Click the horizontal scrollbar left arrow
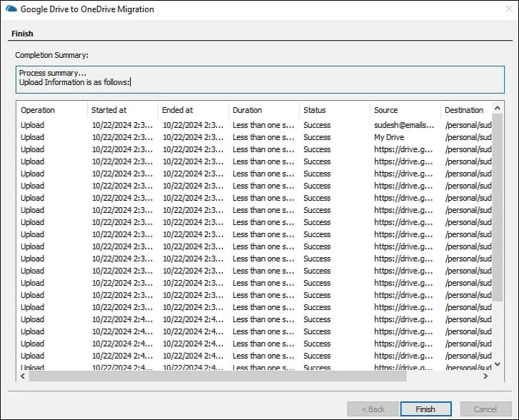The width and height of the screenshot is (519, 420). point(23,376)
